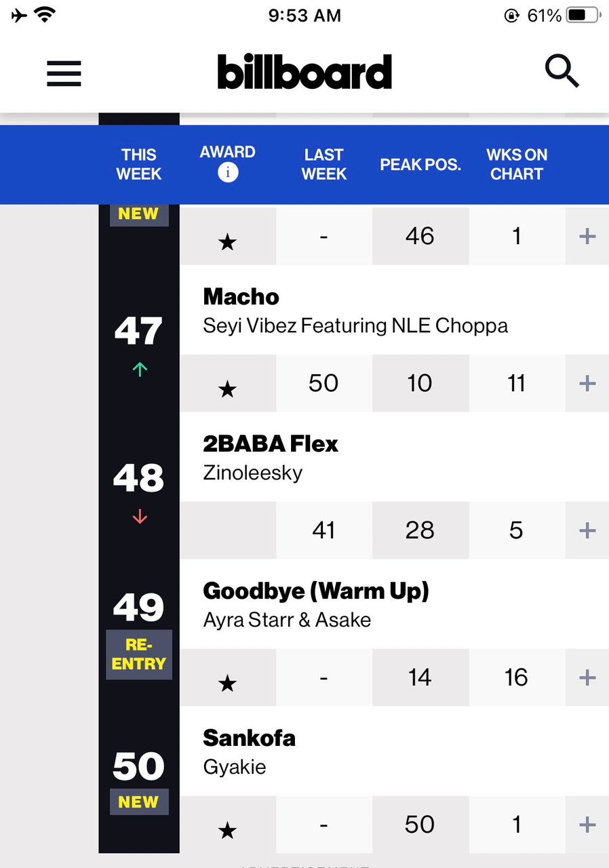Open the billboard logo home link
Image resolution: width=609 pixels, height=868 pixels.
(304, 72)
